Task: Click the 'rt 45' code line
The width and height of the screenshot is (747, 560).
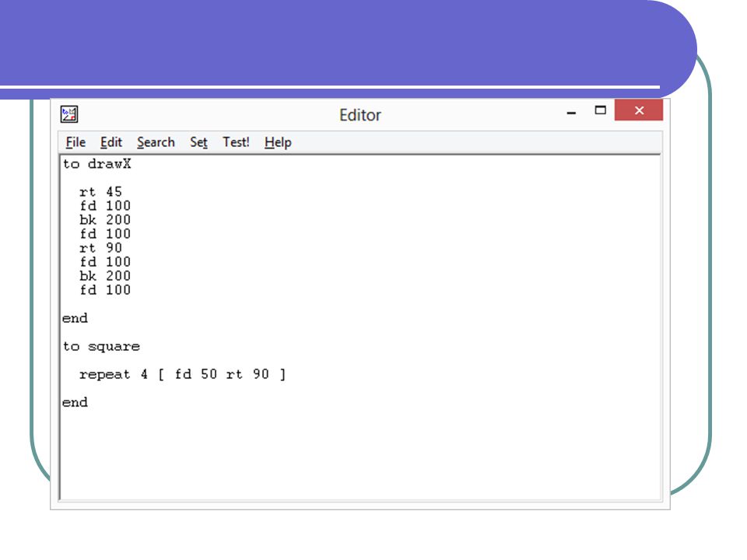Action: 100,192
